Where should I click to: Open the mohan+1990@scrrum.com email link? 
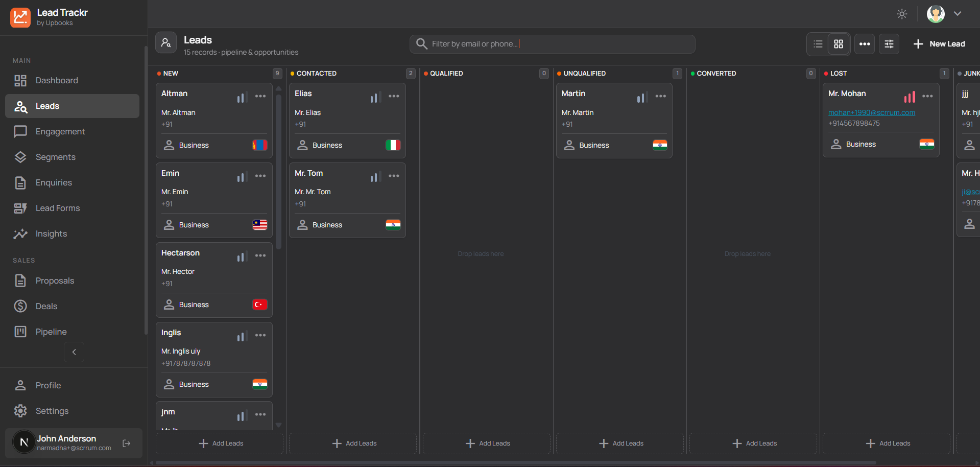point(871,112)
